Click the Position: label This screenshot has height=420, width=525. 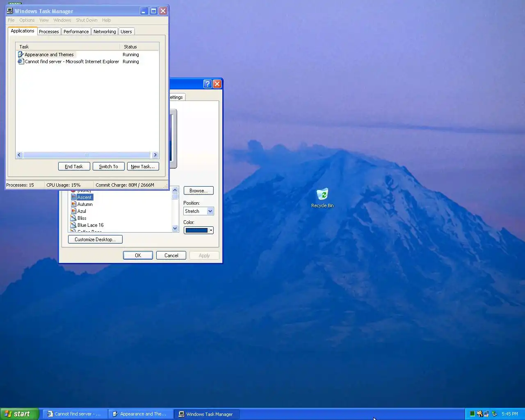point(192,203)
